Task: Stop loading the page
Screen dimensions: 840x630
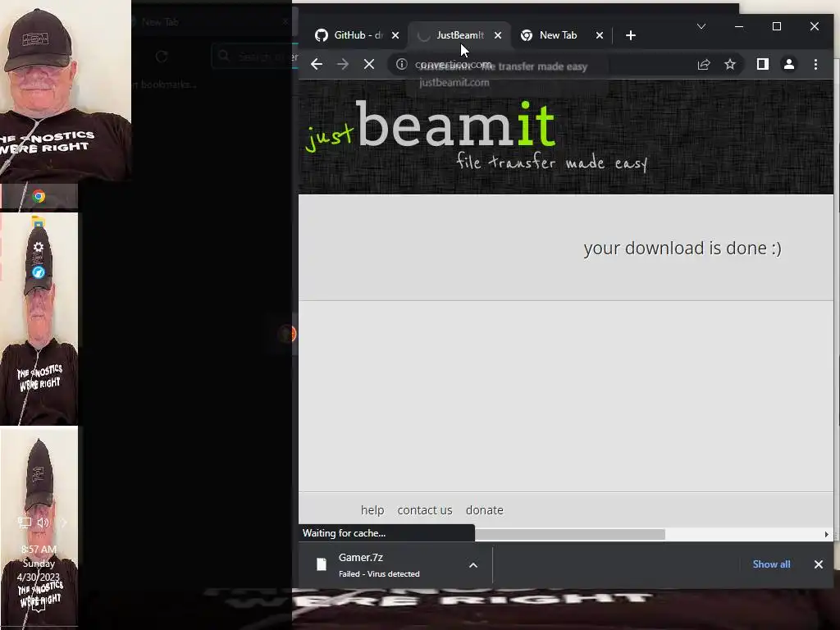Action: click(369, 65)
